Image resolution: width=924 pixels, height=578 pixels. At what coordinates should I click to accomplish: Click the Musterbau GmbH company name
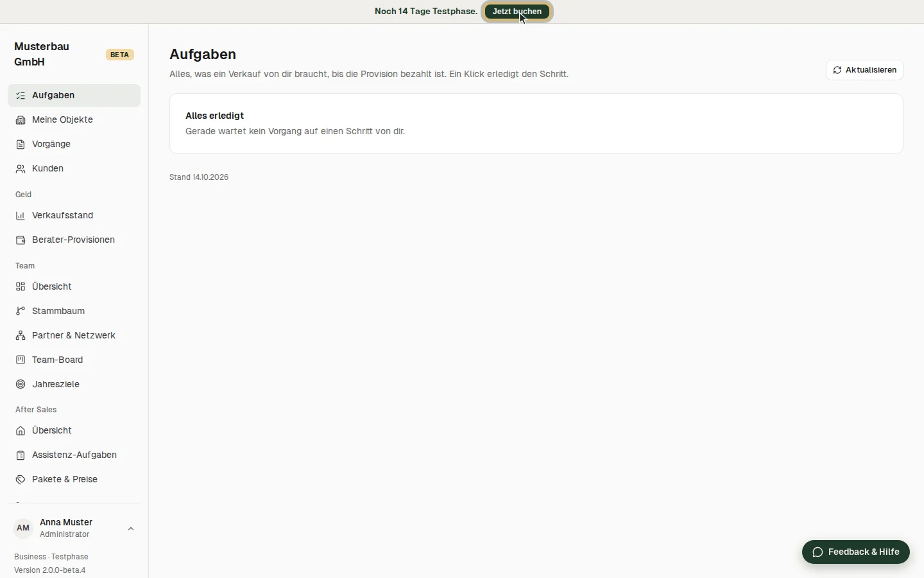coord(42,55)
